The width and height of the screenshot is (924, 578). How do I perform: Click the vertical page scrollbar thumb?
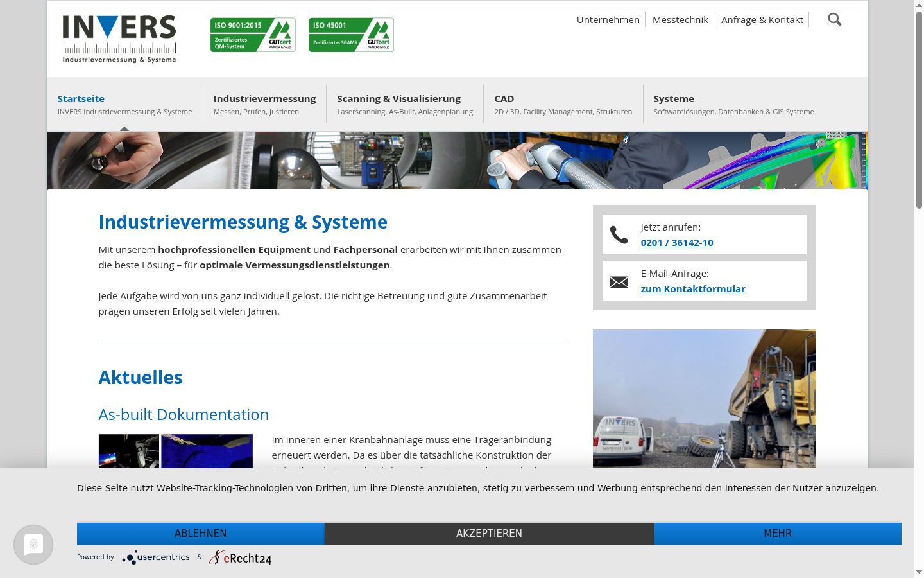[x=919, y=109]
